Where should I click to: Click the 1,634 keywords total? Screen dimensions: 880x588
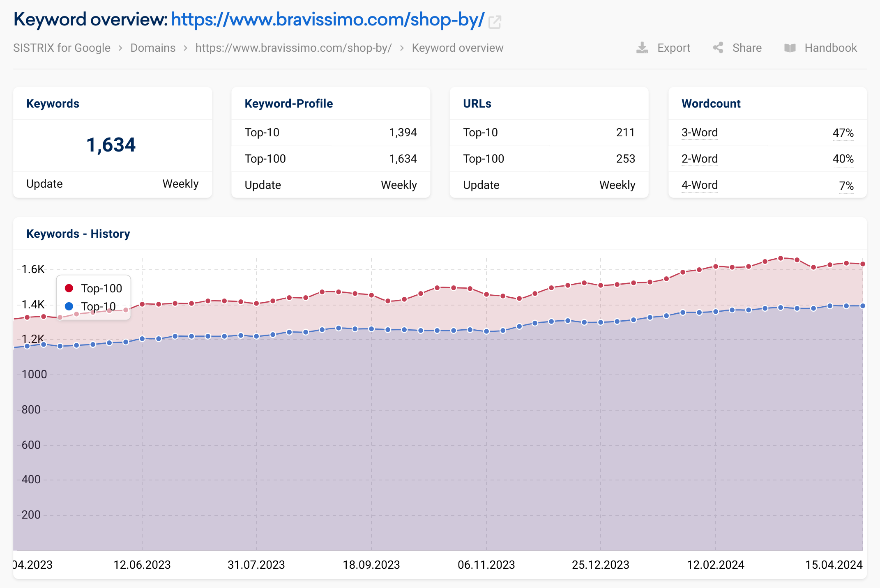(111, 145)
